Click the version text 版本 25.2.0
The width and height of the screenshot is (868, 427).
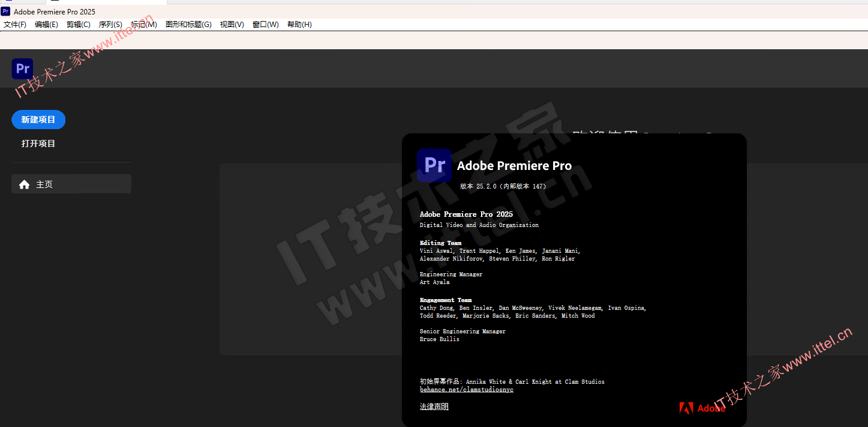click(x=503, y=186)
